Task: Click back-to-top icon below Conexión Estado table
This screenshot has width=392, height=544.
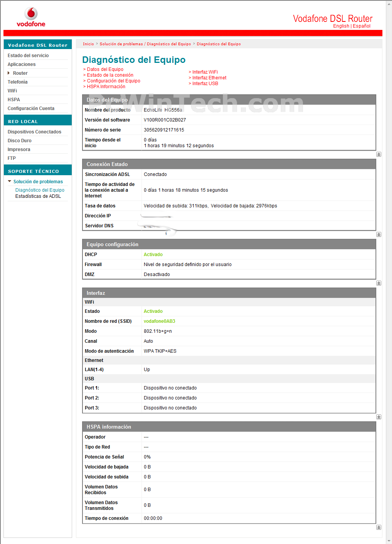Action: tap(379, 235)
